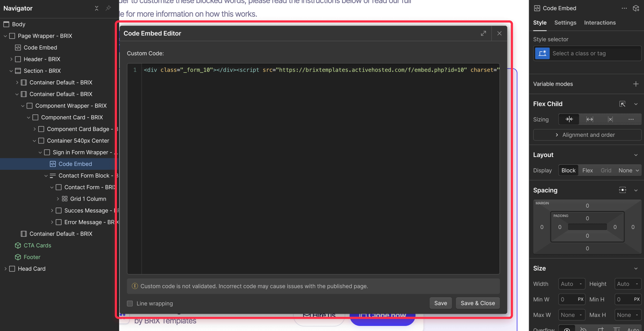
Task: Click the Footer component icon
Action: [18, 257]
